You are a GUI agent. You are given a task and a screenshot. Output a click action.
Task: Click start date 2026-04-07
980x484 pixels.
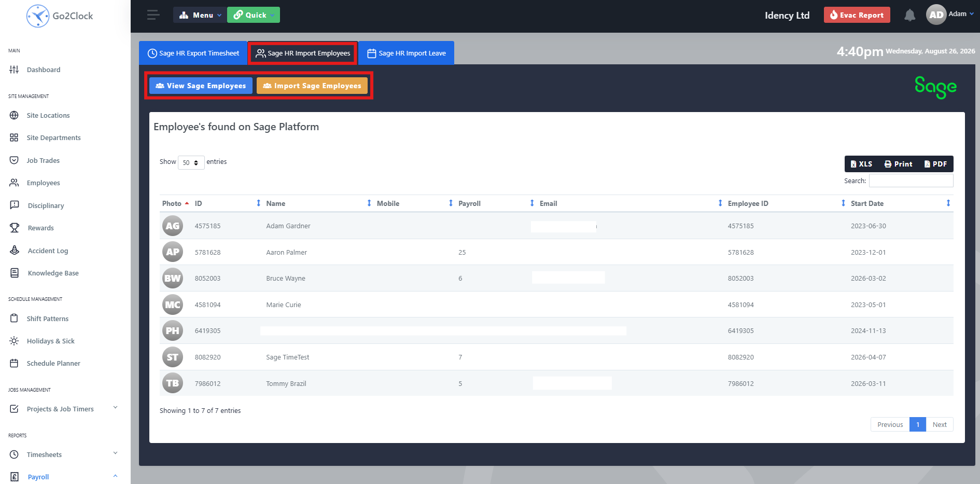tap(869, 357)
